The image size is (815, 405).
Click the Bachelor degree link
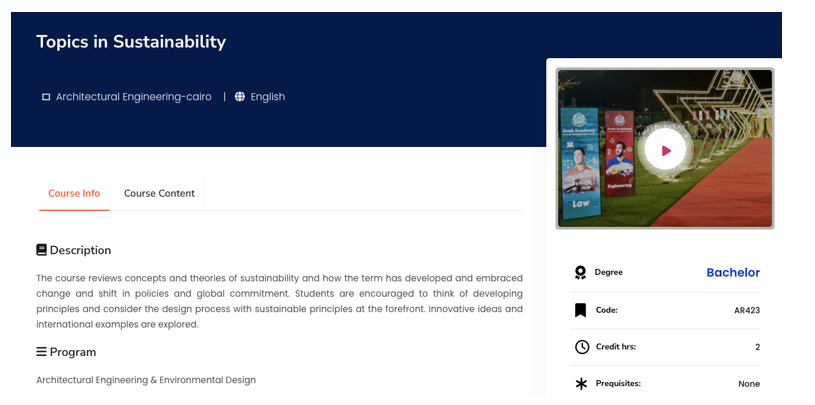pos(733,272)
